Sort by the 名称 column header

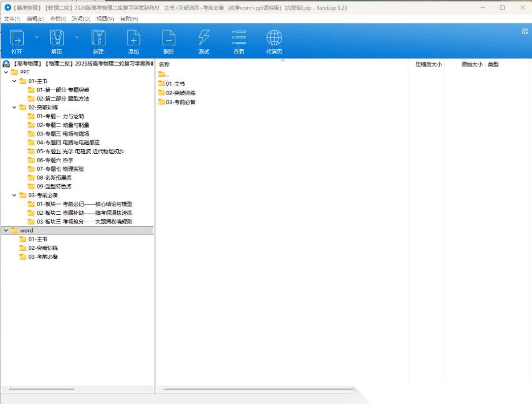click(165, 65)
